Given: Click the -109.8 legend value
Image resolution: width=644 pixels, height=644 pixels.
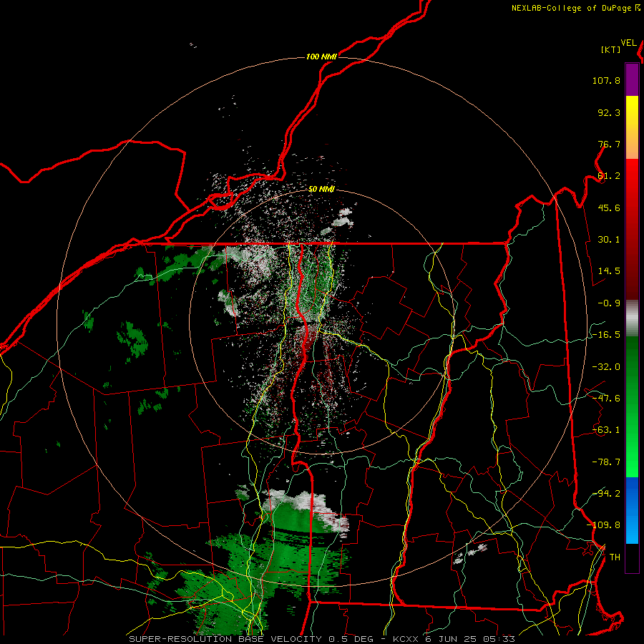Looking at the screenshot, I should [x=603, y=525].
